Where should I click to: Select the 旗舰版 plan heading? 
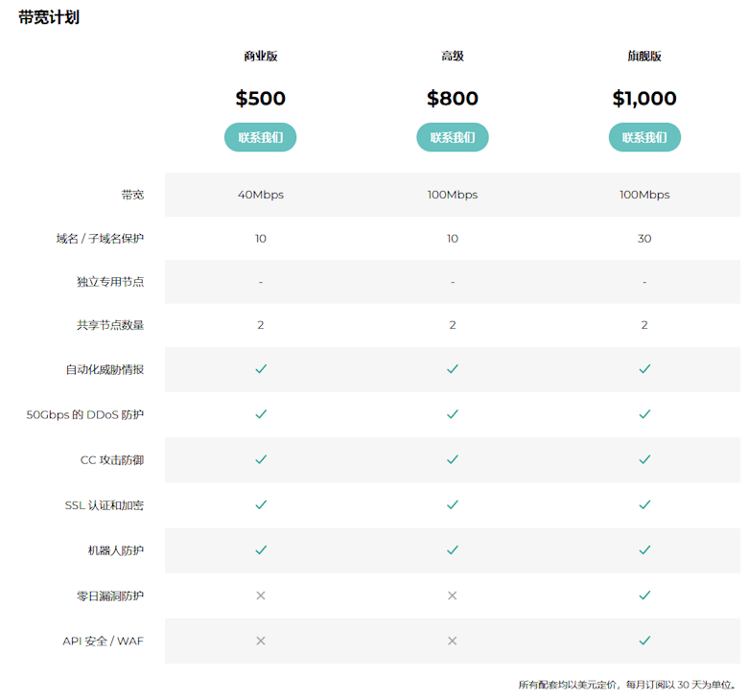(644, 57)
